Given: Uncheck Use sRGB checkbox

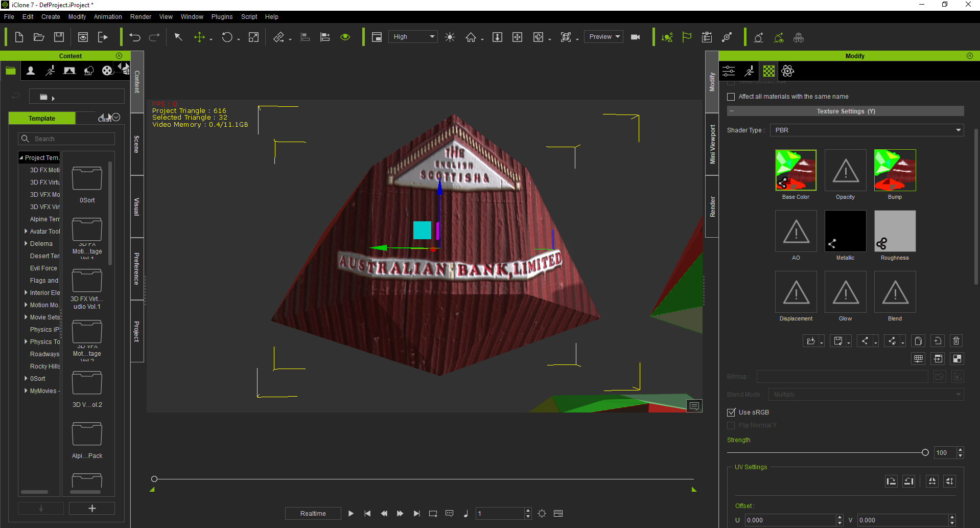Looking at the screenshot, I should click(731, 412).
